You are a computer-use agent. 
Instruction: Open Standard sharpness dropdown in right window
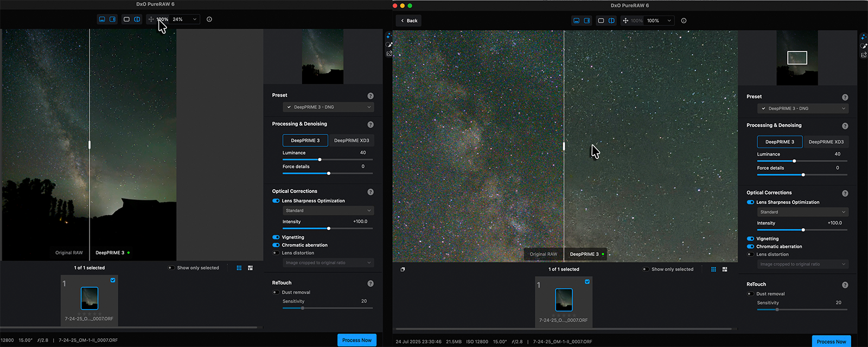tap(803, 212)
